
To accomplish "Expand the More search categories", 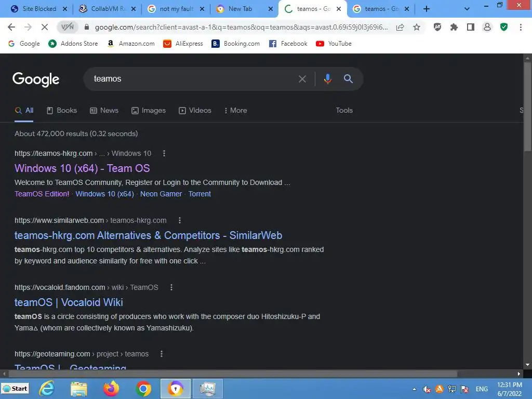I will point(236,111).
